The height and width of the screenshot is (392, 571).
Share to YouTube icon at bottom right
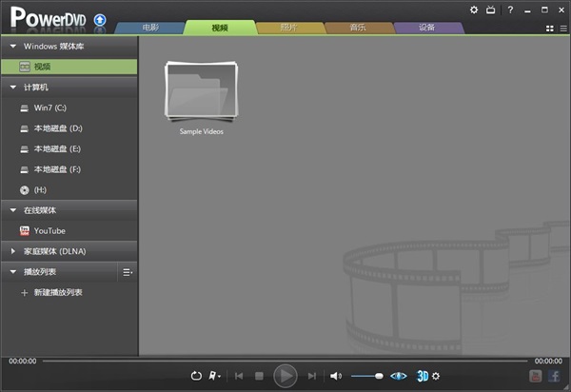click(535, 376)
